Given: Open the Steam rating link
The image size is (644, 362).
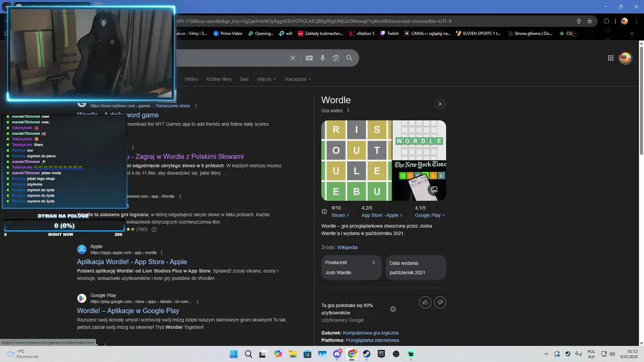Looking at the screenshot, I should tap(340, 215).
